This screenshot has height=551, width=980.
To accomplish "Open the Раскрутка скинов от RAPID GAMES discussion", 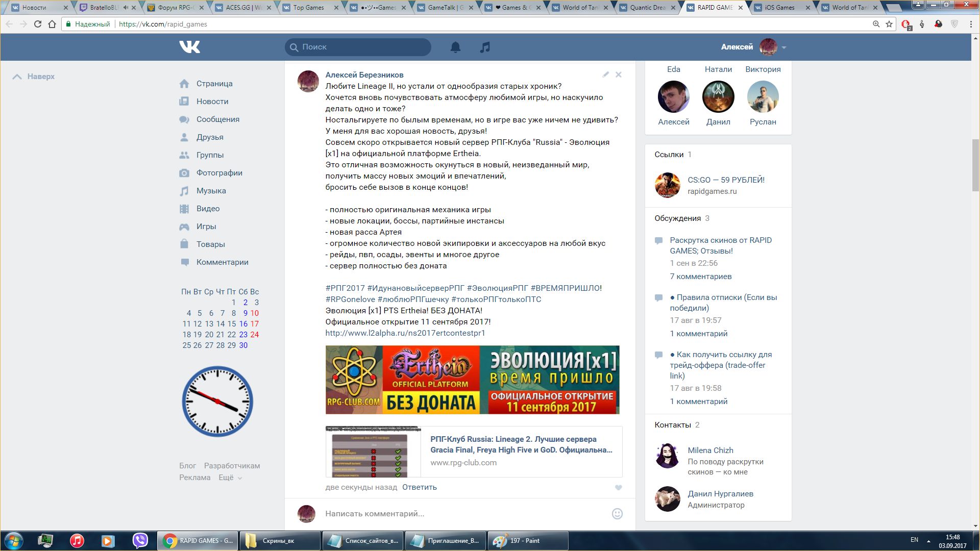I will coord(721,245).
